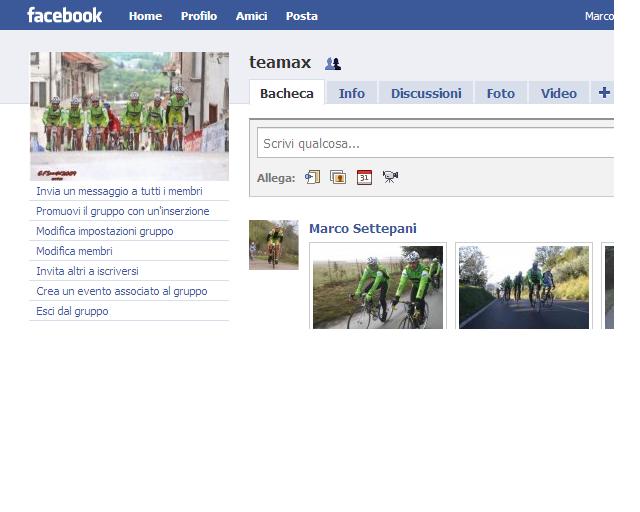This screenshot has height=512, width=640.
Task: Open the first cyclists photo in the post
Action: pos(378,286)
